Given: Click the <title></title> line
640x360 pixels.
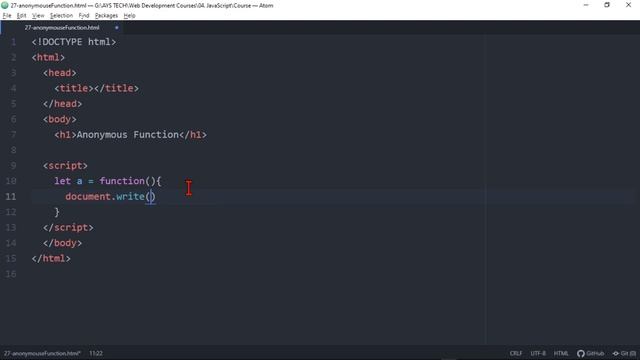Looking at the screenshot, I should (x=96, y=88).
